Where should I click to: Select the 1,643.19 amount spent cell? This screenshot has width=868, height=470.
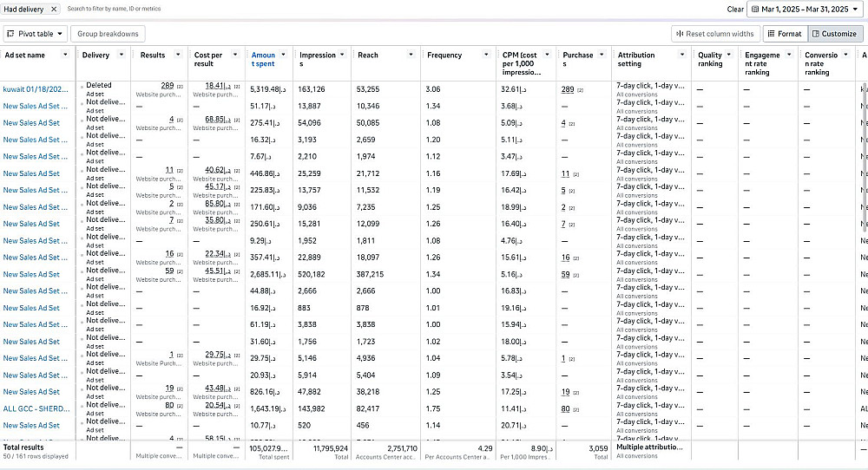tap(268, 408)
